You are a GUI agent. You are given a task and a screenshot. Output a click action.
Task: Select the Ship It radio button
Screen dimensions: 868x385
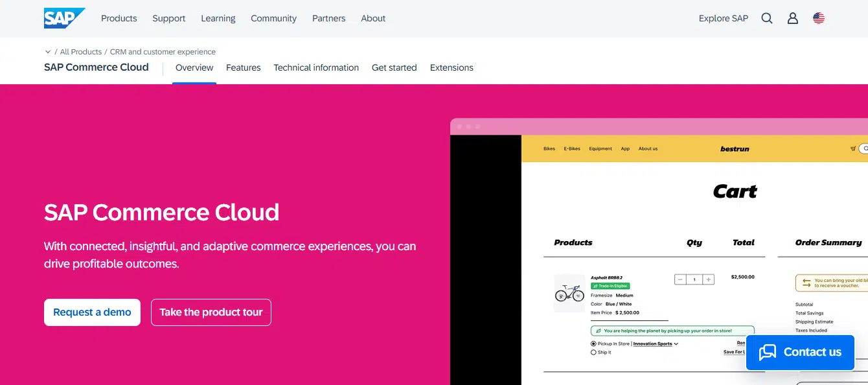tap(593, 352)
